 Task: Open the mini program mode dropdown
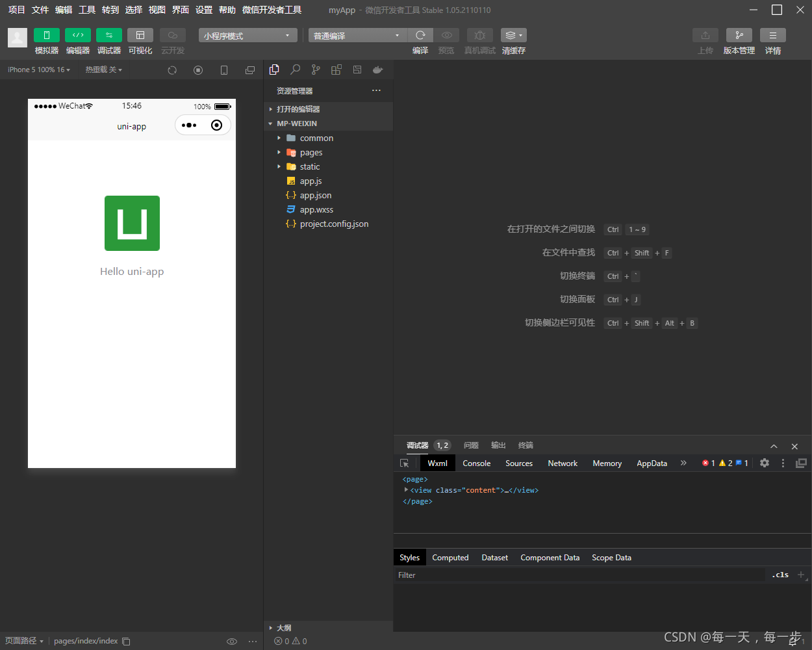click(248, 35)
